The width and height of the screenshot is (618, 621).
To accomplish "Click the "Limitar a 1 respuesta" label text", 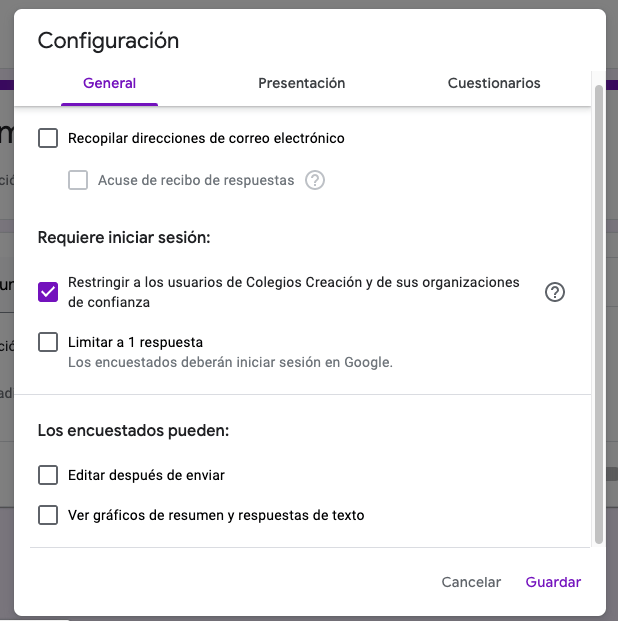I will pyautogui.click(x=135, y=342).
